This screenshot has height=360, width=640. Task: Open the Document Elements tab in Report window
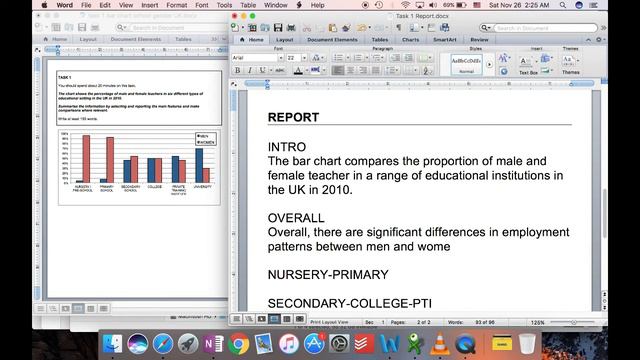[x=332, y=40]
